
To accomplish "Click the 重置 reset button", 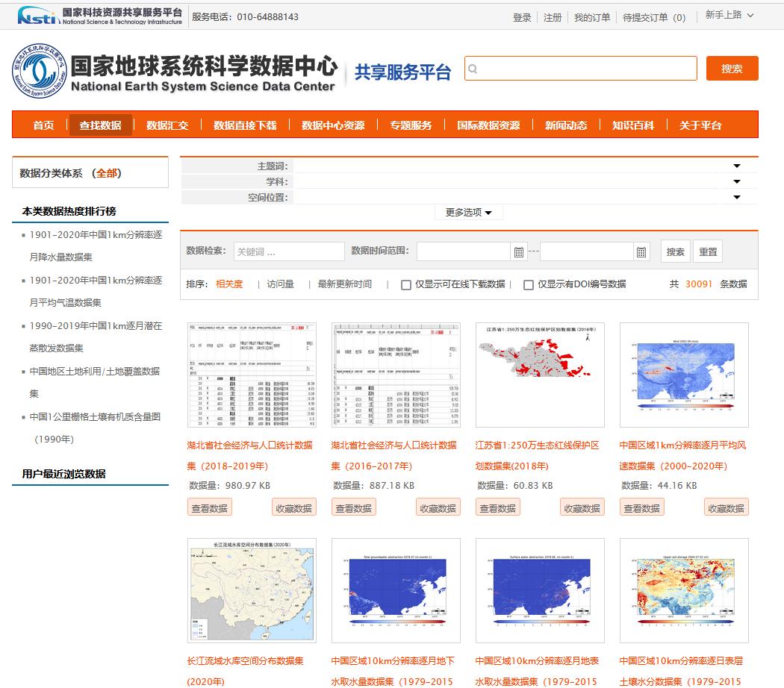I will coord(706,251).
